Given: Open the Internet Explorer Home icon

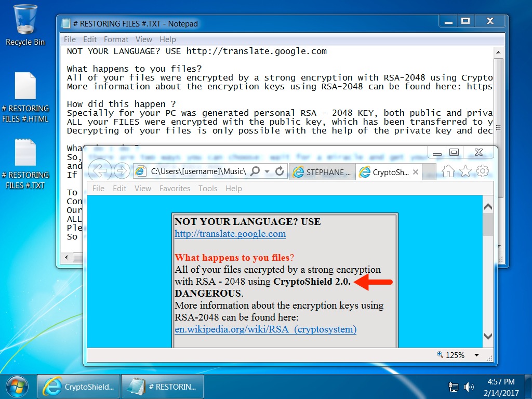Looking at the screenshot, I should pyautogui.click(x=448, y=171).
